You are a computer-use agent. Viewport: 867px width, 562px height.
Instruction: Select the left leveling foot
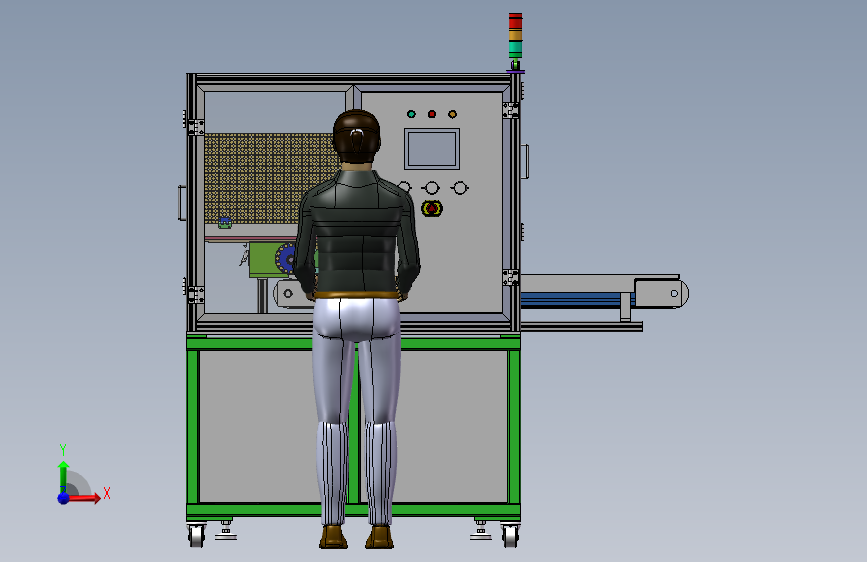pyautogui.click(x=226, y=530)
